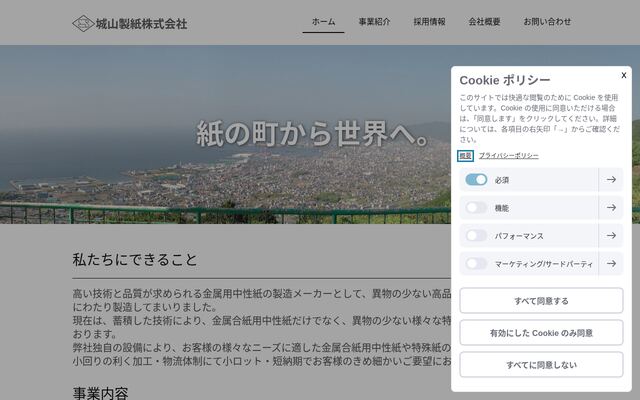
Task: Select the 必須 label text
Action: click(x=502, y=180)
